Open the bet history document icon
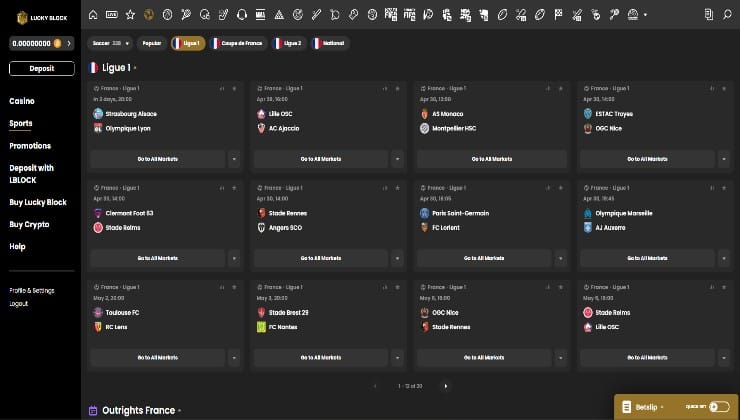Screen dimensions: 740x420 tap(708, 15)
